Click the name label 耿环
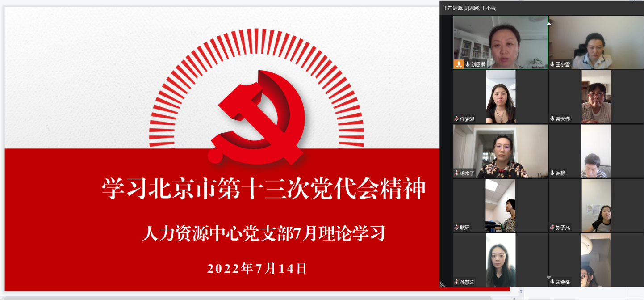 [465, 228]
